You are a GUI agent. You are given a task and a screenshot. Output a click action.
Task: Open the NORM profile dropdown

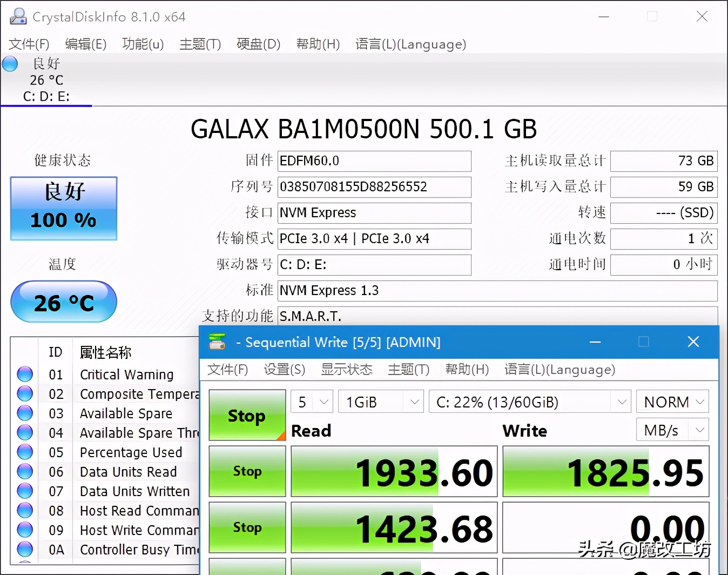click(672, 402)
